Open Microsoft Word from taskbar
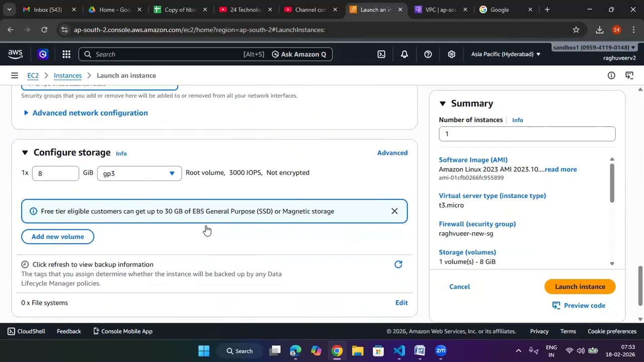This screenshot has height=362, width=644. 420,351
